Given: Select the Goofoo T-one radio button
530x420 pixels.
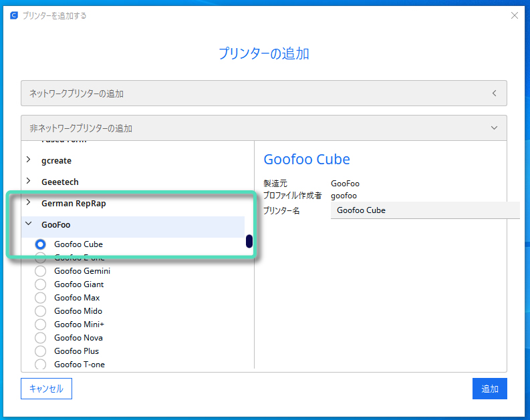Looking at the screenshot, I should (41, 365).
